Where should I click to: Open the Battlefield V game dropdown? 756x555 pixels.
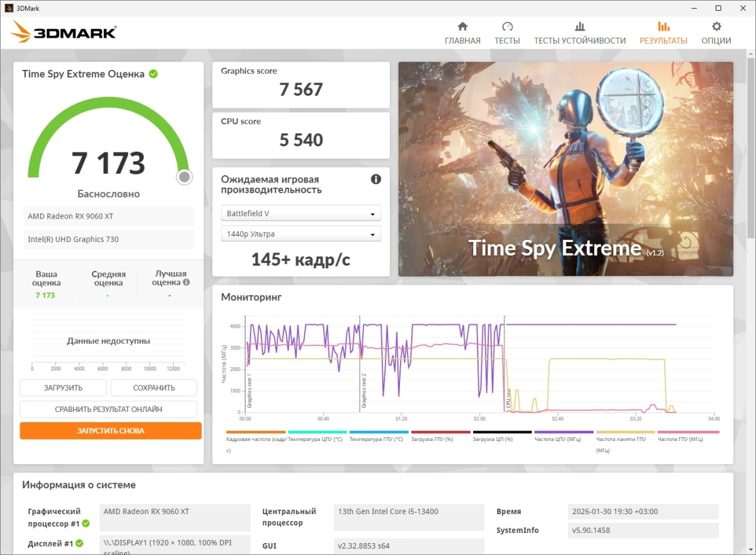click(x=301, y=214)
